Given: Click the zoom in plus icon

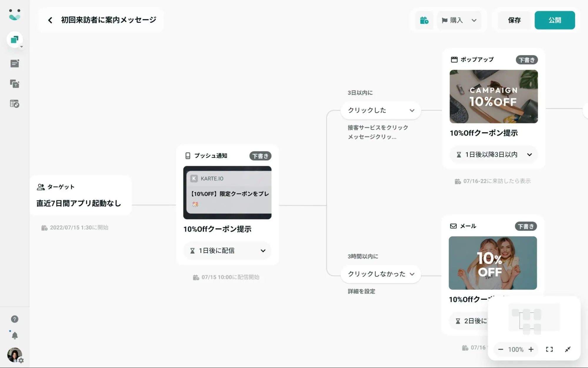Looking at the screenshot, I should (x=531, y=349).
